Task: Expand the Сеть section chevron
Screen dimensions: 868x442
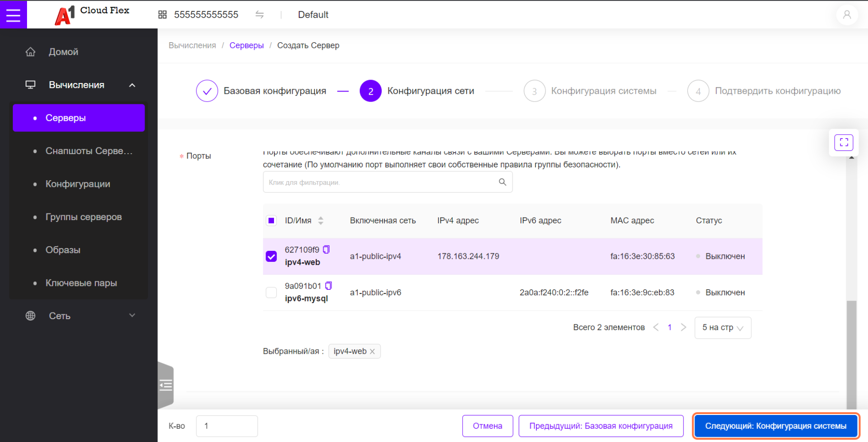Action: click(x=132, y=315)
